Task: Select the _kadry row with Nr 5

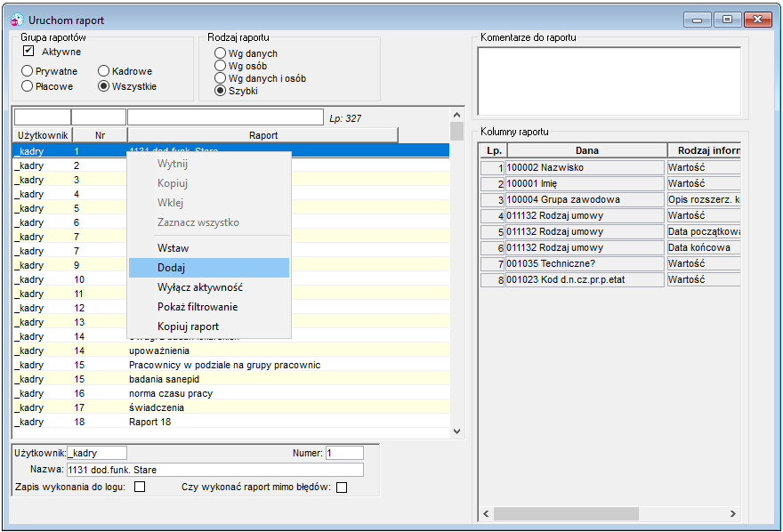Action: (230, 208)
